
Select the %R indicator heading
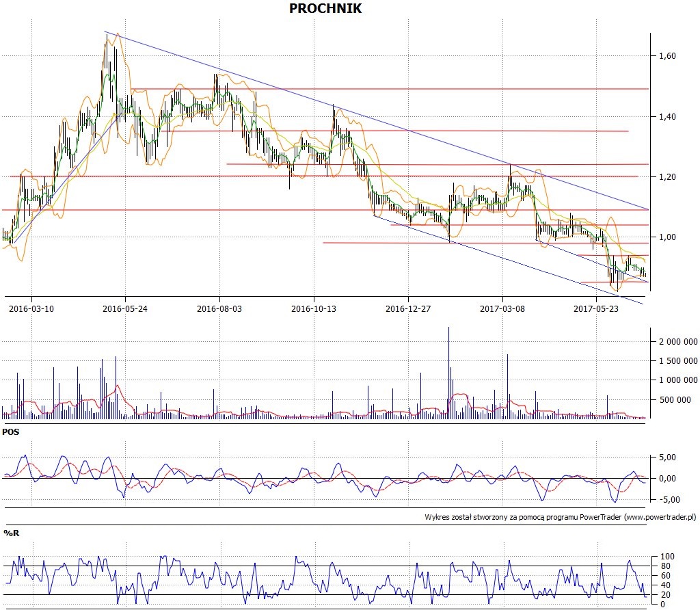(12, 533)
